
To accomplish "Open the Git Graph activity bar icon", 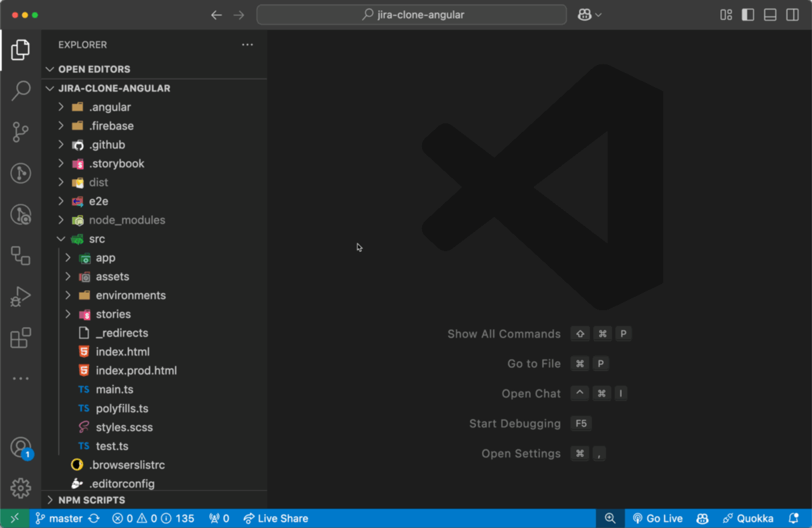I will coord(21,173).
